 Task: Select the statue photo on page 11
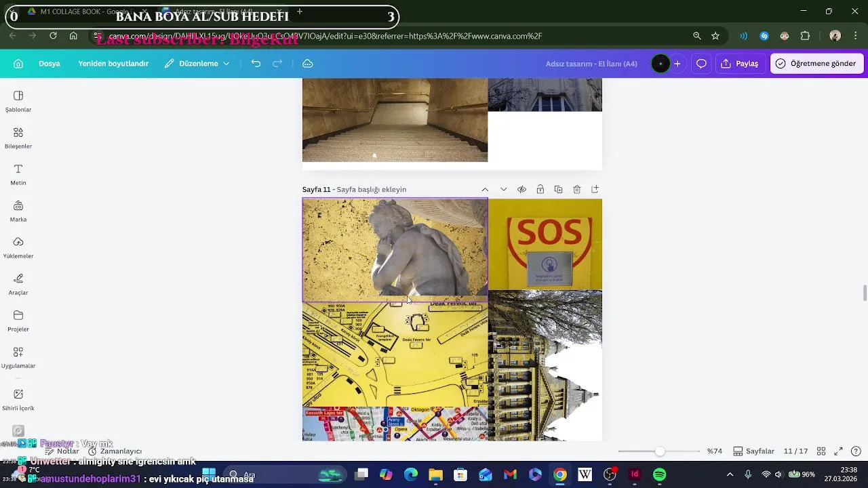395,249
